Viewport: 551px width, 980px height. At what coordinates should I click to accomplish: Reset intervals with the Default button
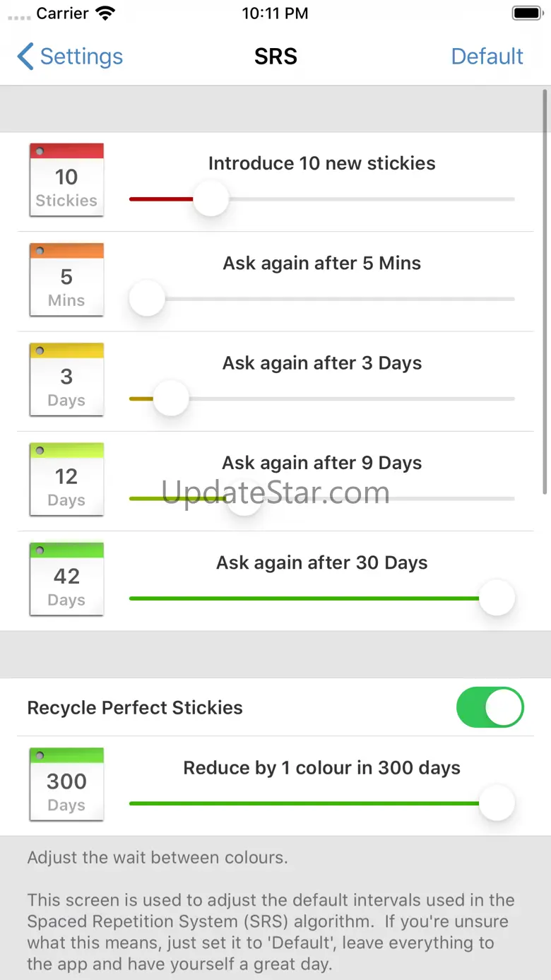487,57
